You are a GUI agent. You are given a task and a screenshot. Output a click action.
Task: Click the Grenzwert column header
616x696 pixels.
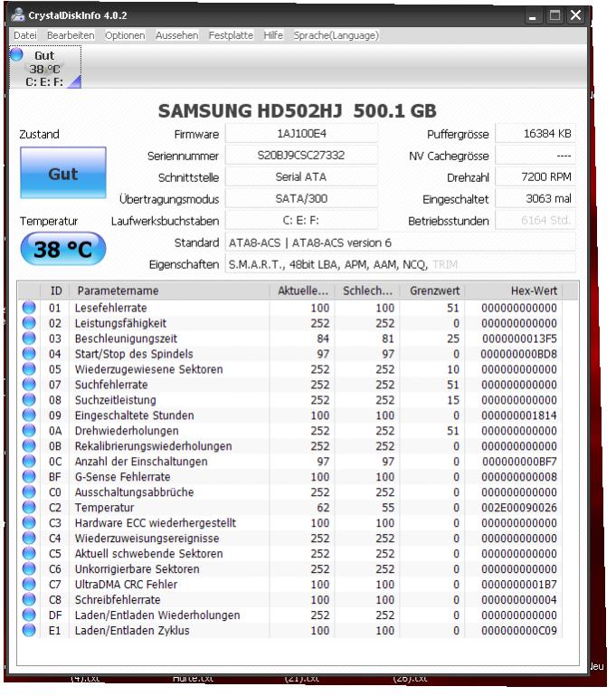[x=432, y=291]
